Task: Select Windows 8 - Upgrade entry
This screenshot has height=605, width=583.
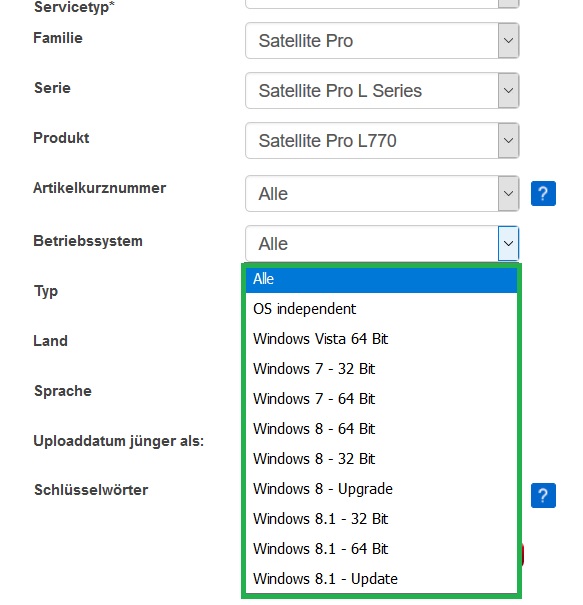Action: coord(381,489)
